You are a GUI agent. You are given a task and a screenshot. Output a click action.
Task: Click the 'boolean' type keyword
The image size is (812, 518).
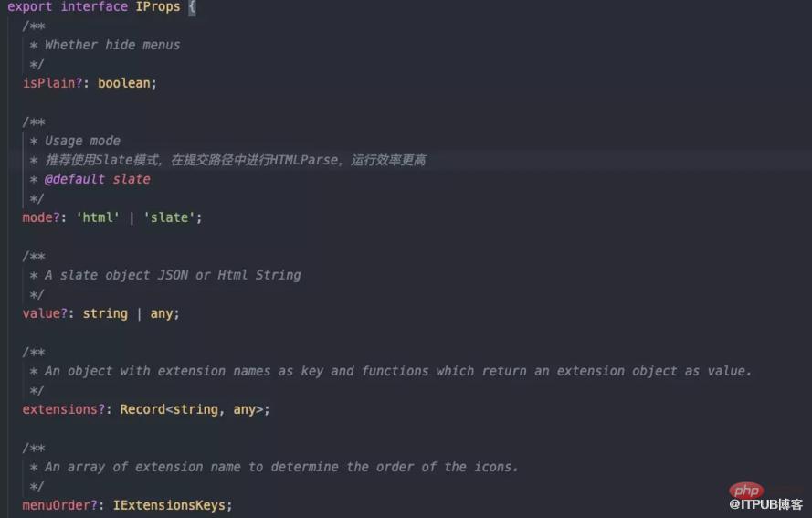pyautogui.click(x=124, y=83)
